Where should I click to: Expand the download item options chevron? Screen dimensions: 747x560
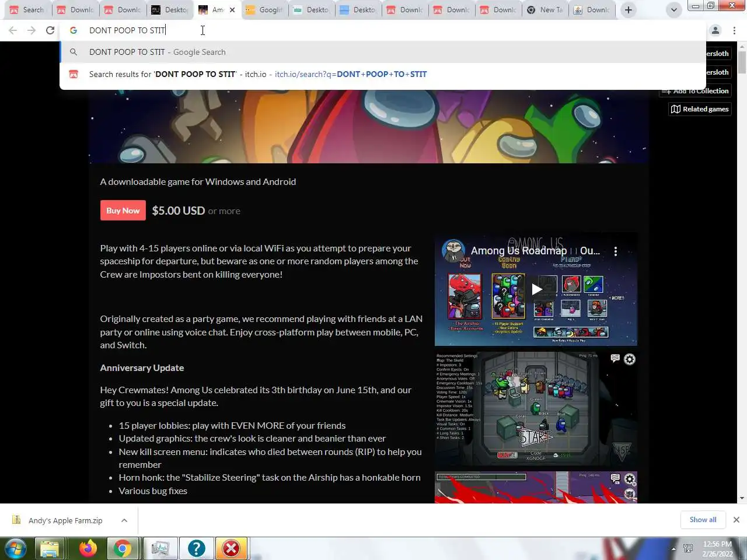click(x=124, y=520)
